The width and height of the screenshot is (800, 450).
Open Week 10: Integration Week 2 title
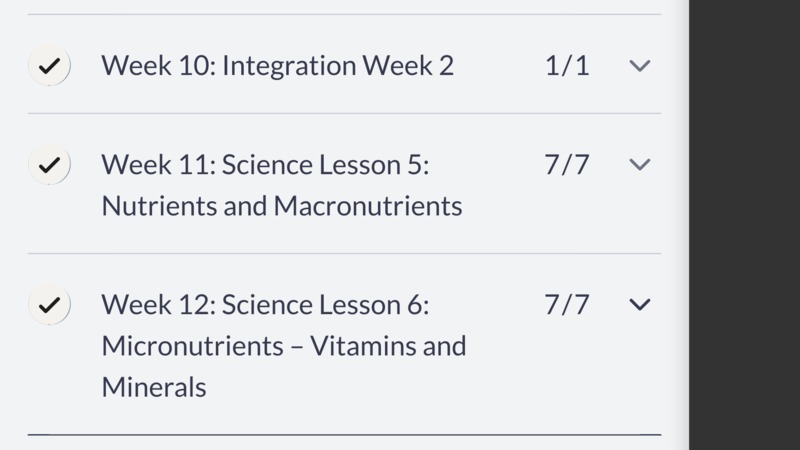[277, 65]
